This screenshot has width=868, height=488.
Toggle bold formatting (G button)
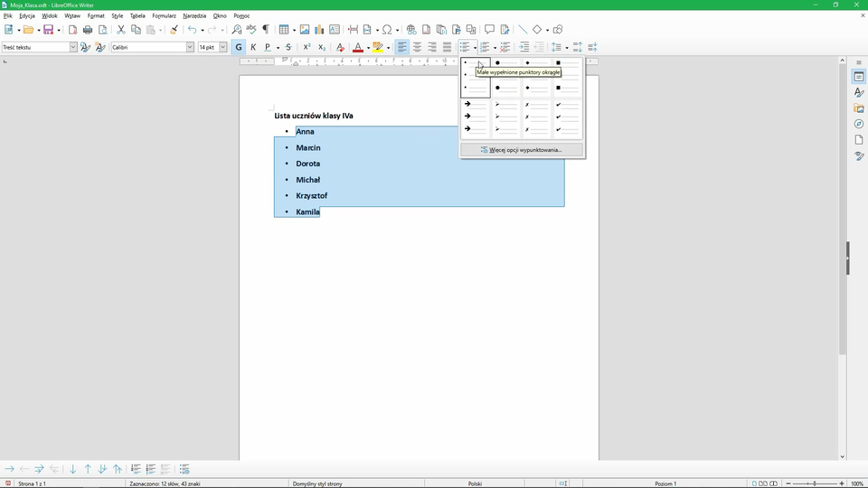coord(239,47)
